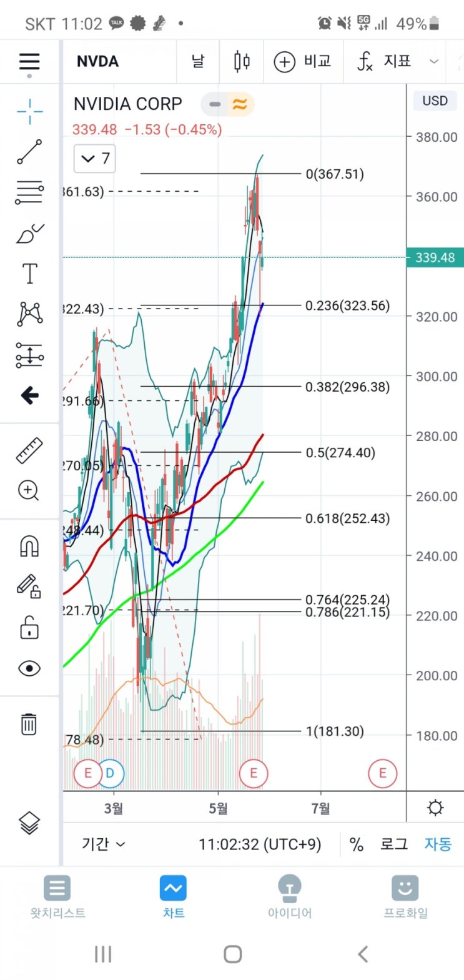
Task: Change the USD currency selector
Action: coord(435,101)
